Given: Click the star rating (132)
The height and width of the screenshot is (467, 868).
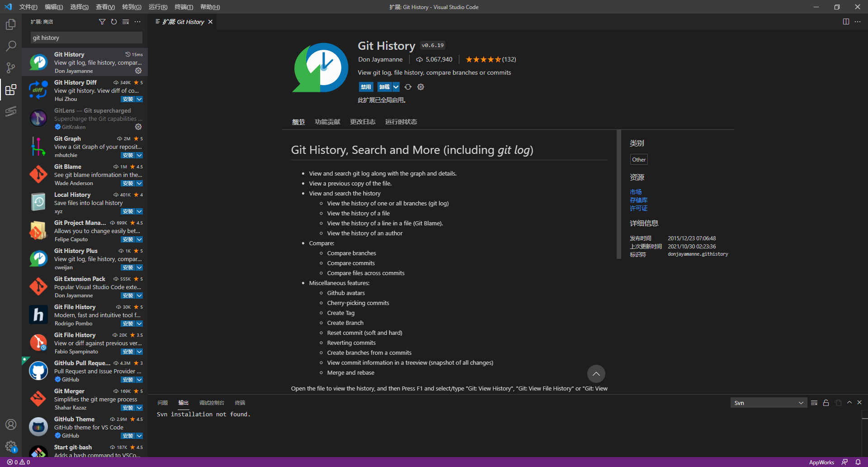Looking at the screenshot, I should tap(491, 59).
